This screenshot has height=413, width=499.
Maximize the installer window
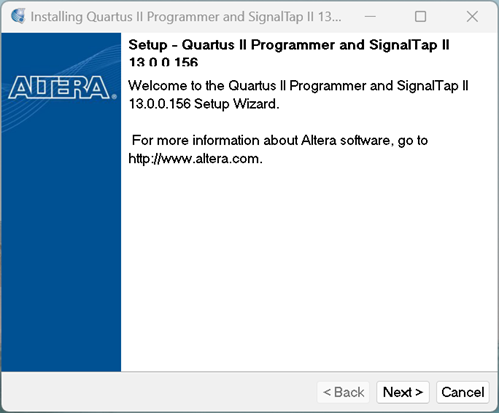click(420, 16)
